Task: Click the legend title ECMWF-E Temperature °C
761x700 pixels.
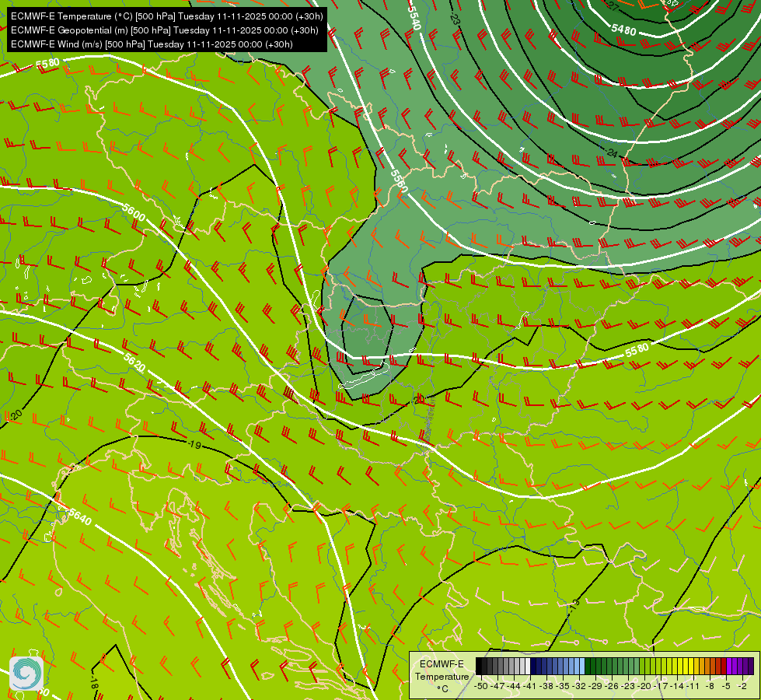Action: coord(442,676)
